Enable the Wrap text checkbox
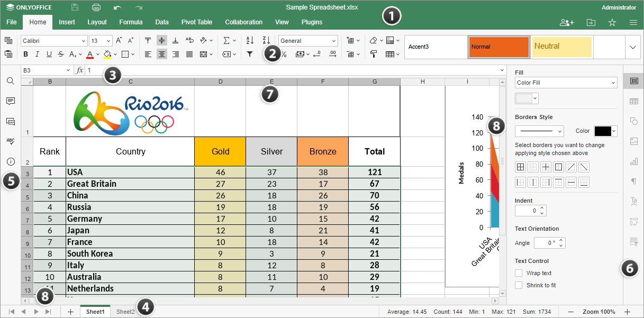This screenshot has height=318, width=644. pos(519,273)
